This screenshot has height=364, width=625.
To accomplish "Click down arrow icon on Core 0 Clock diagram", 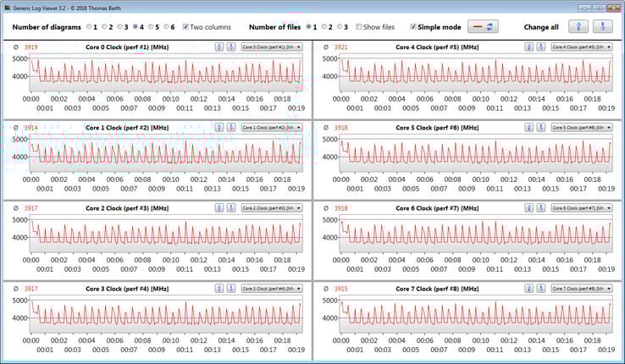I will [231, 47].
